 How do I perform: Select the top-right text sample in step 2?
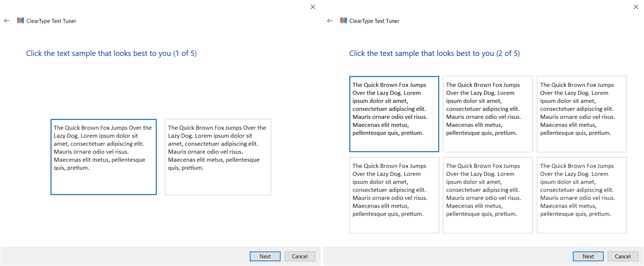(582, 114)
